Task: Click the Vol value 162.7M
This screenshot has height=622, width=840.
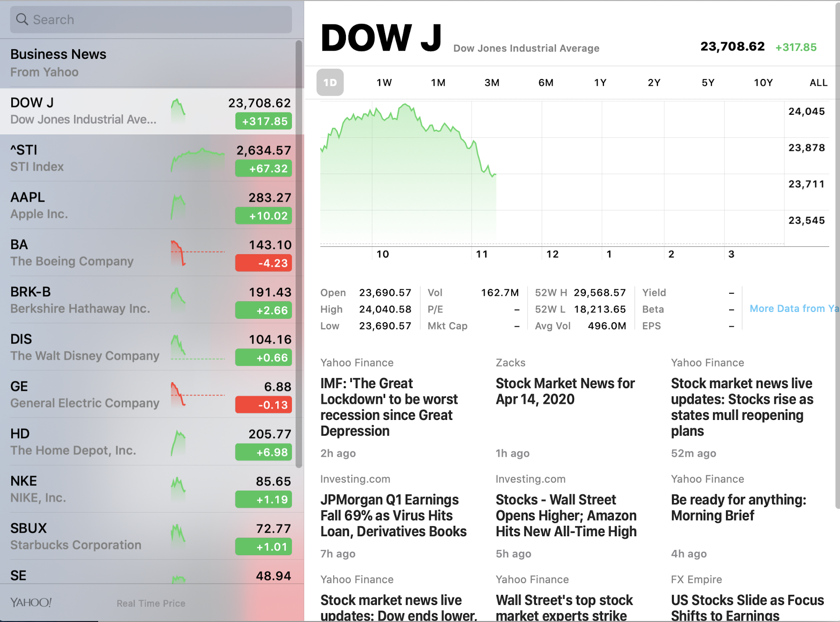Action: click(x=500, y=293)
